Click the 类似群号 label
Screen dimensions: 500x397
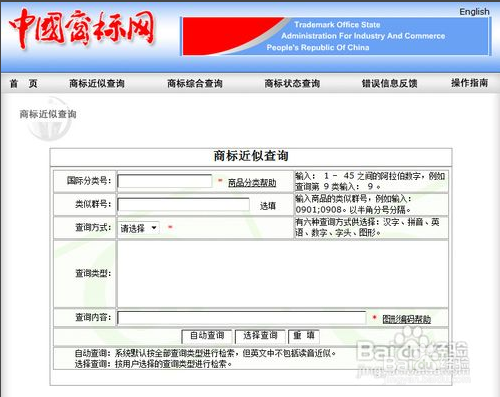click(x=93, y=204)
